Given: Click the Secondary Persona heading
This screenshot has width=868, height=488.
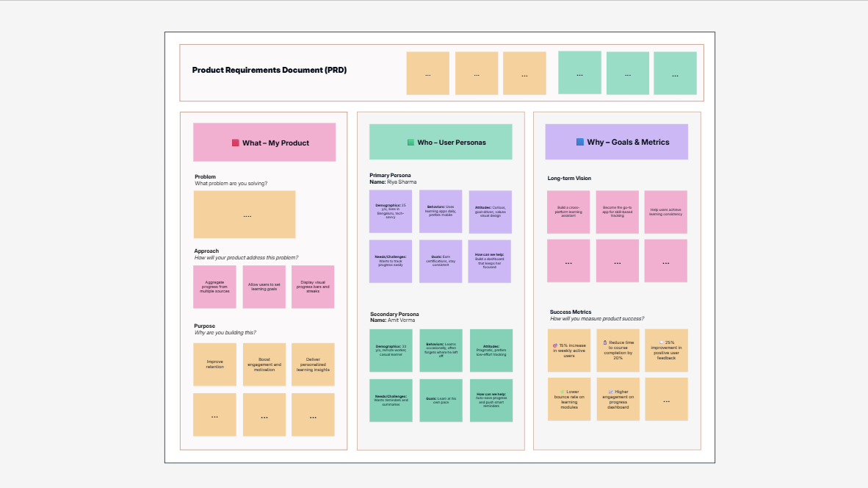Looking at the screenshot, I should tap(394, 314).
